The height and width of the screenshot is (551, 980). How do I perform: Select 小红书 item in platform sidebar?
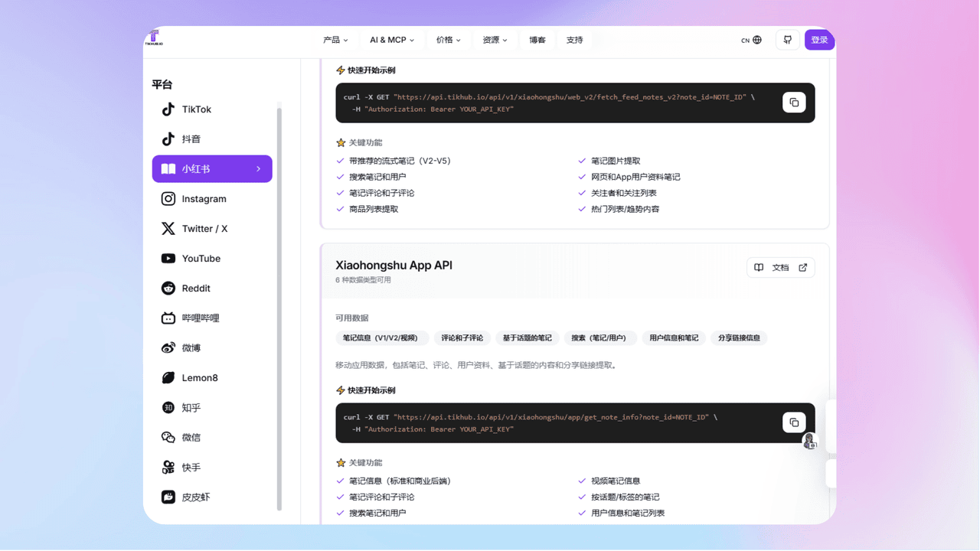pyautogui.click(x=212, y=169)
